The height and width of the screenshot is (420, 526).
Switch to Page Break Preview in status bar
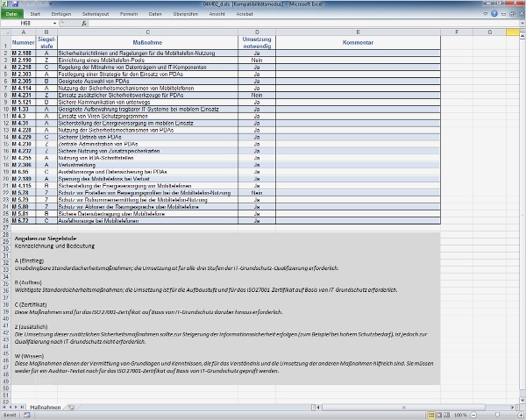tap(447, 415)
